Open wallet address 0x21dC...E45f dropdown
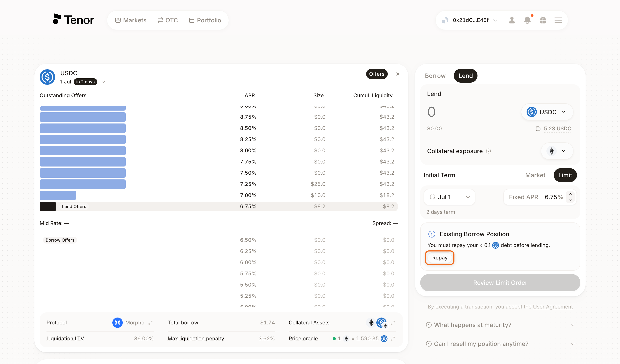The image size is (620, 364). [x=470, y=20]
